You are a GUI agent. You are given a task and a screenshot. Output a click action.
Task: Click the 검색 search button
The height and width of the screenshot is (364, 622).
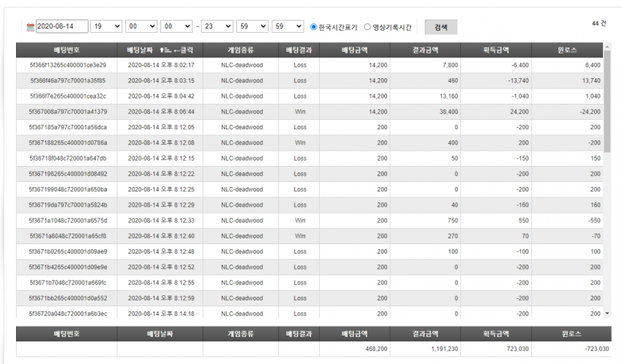click(x=441, y=27)
